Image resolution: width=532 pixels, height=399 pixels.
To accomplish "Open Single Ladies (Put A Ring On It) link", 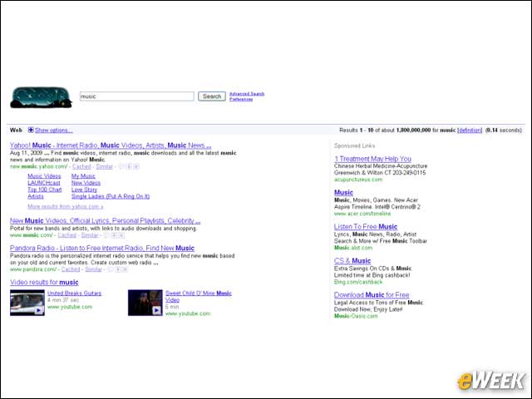I will point(111,196).
